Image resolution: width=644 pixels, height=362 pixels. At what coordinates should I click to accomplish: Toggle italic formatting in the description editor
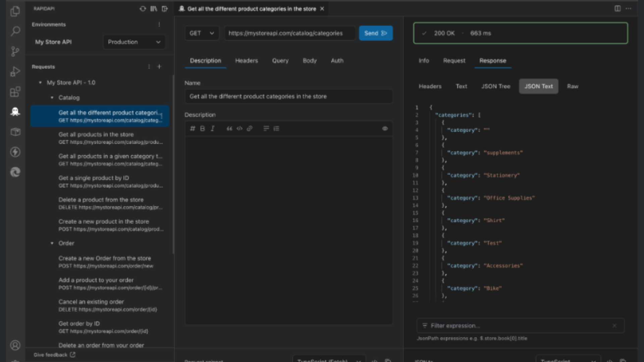coord(213,128)
